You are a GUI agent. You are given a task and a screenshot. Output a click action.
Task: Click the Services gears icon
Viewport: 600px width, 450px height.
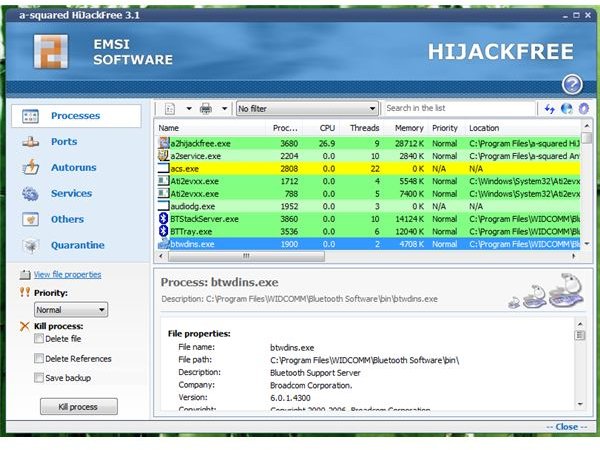click(x=30, y=194)
